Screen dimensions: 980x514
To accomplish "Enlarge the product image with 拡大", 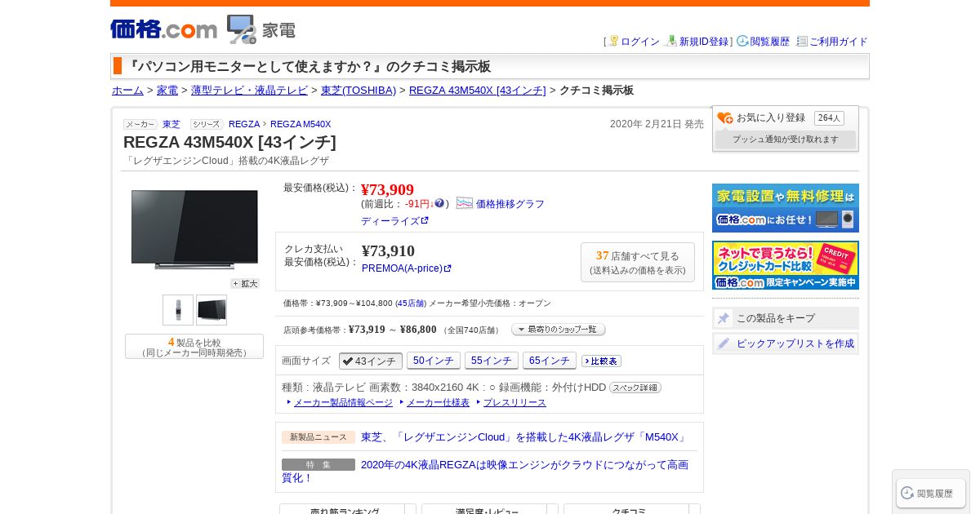I will click(245, 283).
